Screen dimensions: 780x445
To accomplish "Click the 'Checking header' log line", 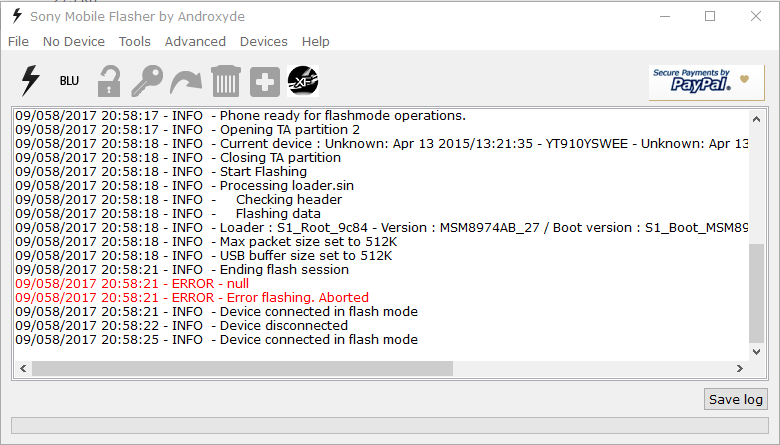I will 178,199.
